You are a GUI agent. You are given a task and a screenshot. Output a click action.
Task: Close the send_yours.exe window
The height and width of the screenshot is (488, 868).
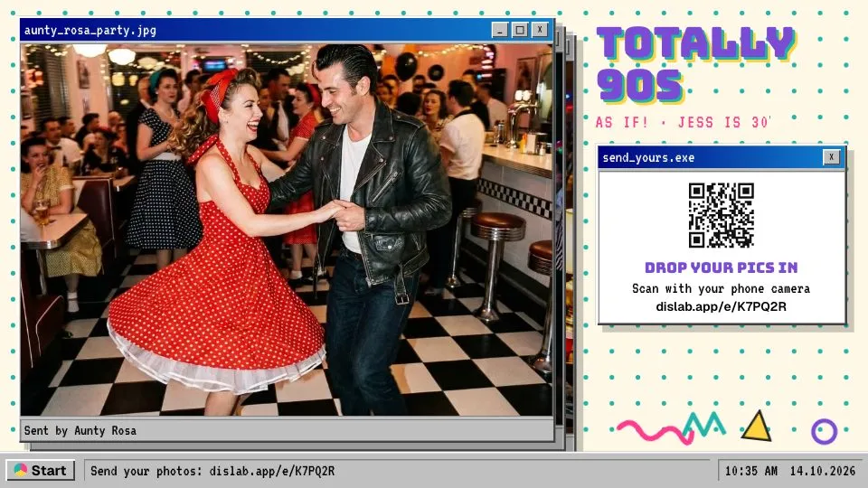click(831, 157)
